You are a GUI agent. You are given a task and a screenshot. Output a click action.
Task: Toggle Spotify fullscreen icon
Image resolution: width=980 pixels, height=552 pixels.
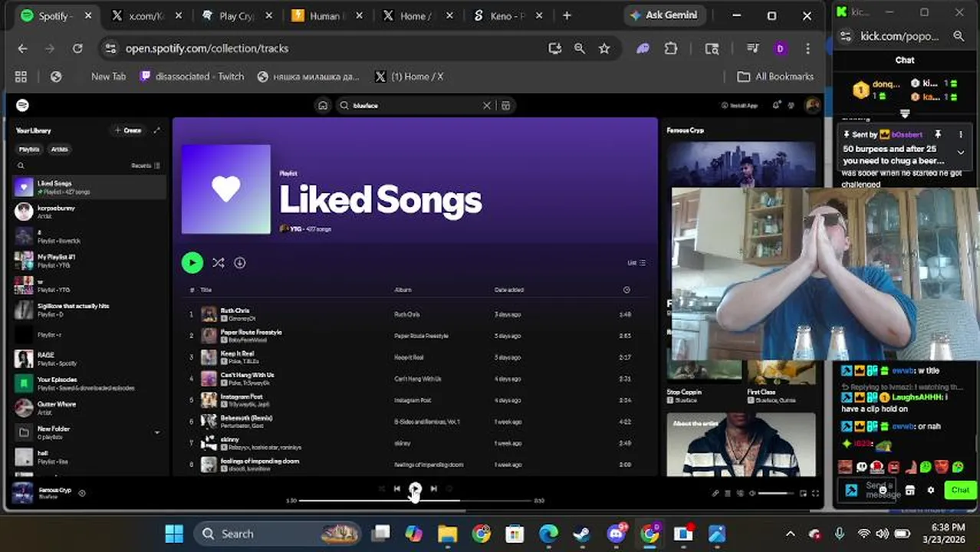pos(815,494)
